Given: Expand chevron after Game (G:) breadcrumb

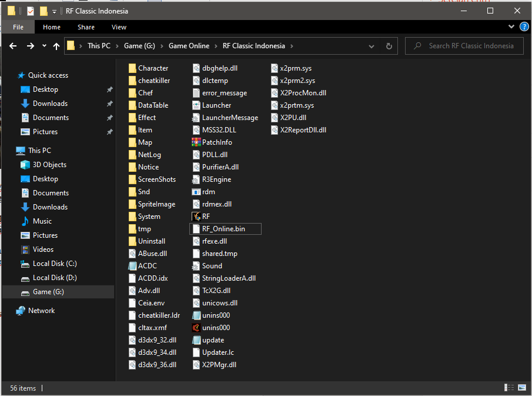Looking at the screenshot, I should pyautogui.click(x=162, y=46).
